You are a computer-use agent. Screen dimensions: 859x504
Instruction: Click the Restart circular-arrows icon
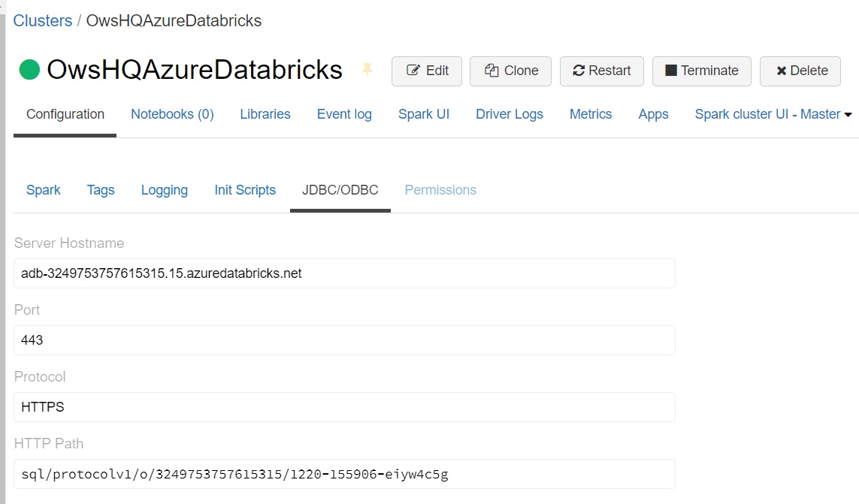click(579, 71)
